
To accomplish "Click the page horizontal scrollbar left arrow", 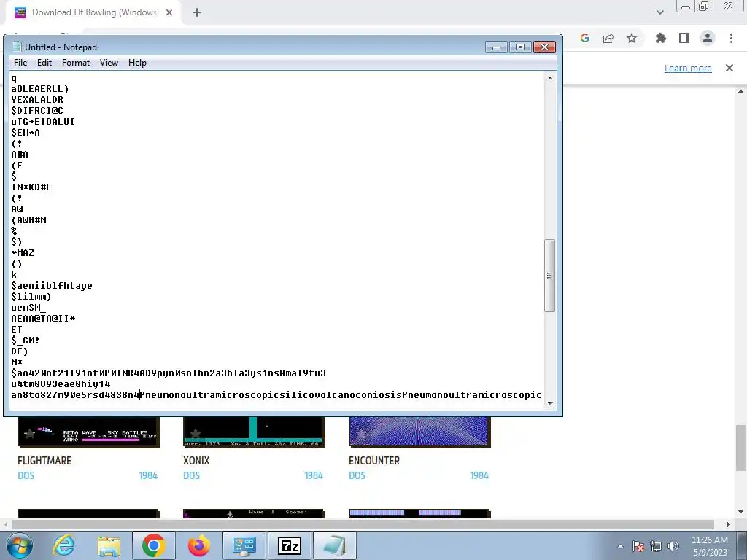I will (6, 524).
